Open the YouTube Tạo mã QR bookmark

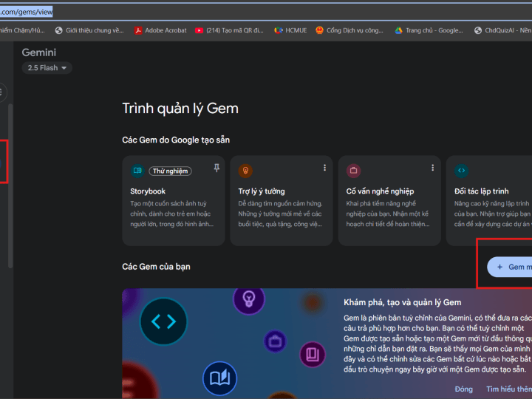pos(229,30)
